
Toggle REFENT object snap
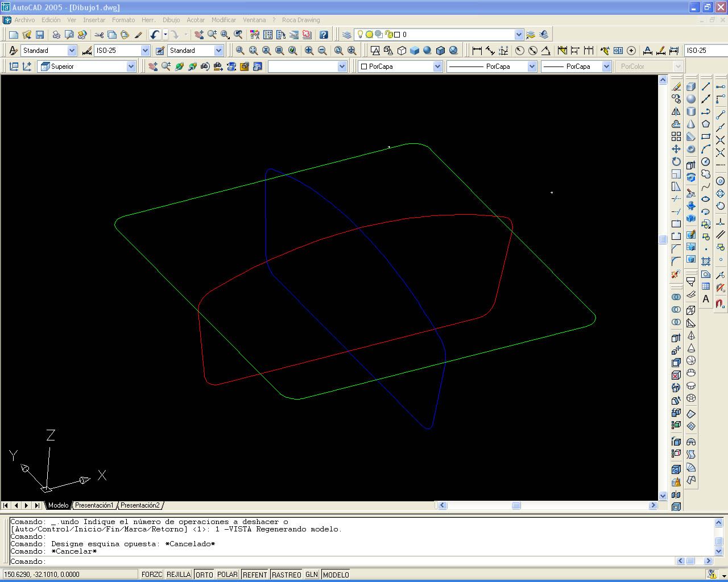point(255,575)
